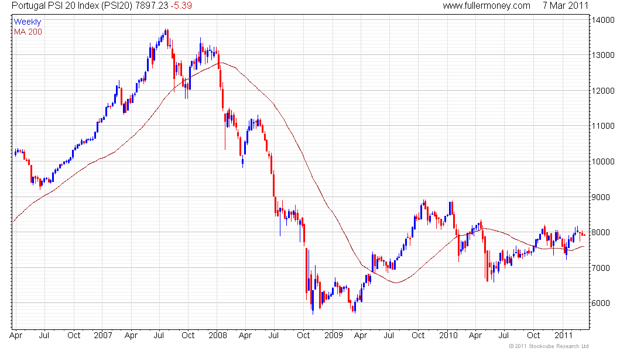Select the 'MA 200' legend label
This screenshot has height=351, width=644.
28,32
